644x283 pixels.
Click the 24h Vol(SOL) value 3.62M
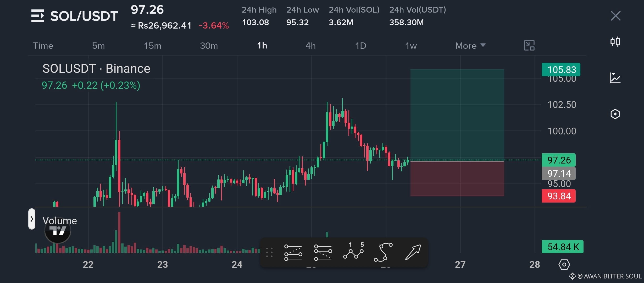[341, 22]
